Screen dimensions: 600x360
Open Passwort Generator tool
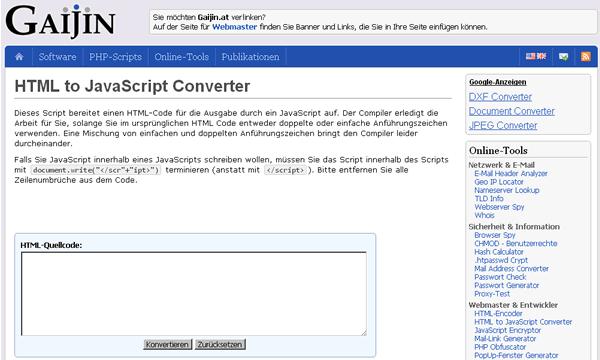pyautogui.click(x=507, y=285)
